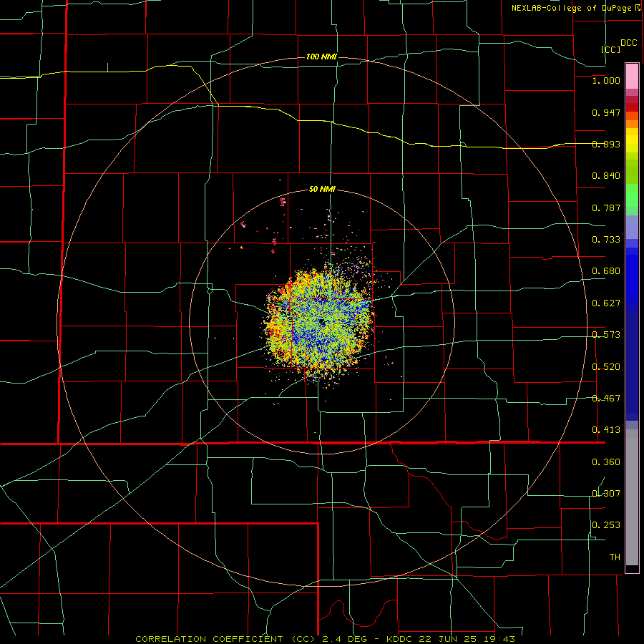Click the 0.253 color scale value
644x644 pixels.
click(x=606, y=525)
